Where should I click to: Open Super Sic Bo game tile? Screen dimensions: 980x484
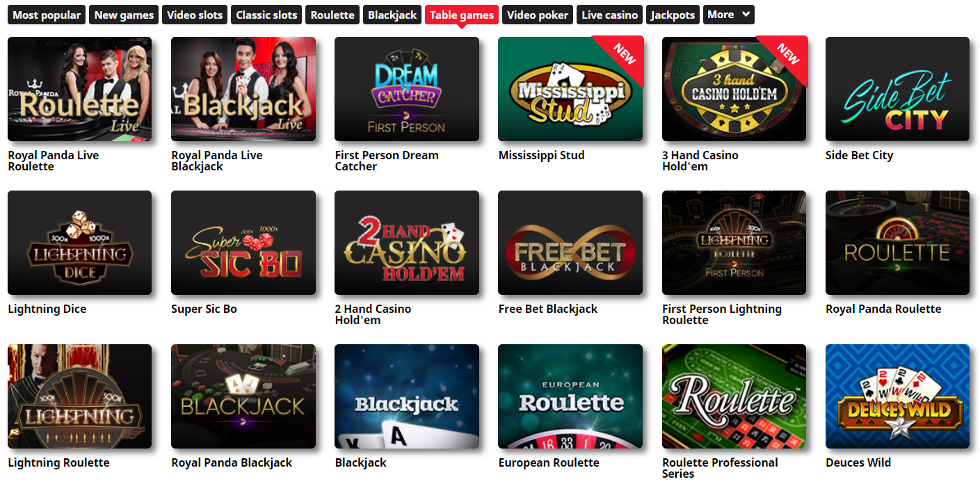tap(243, 243)
